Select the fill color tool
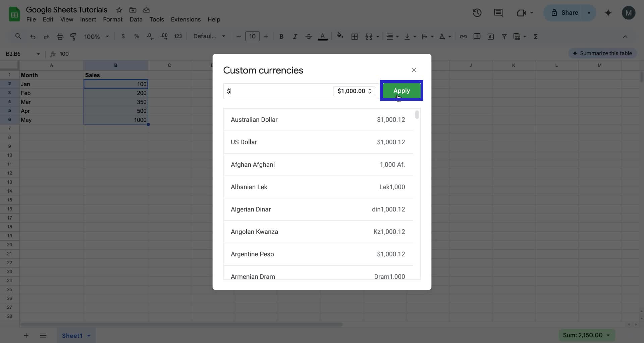This screenshot has height=343, width=644. click(x=340, y=36)
